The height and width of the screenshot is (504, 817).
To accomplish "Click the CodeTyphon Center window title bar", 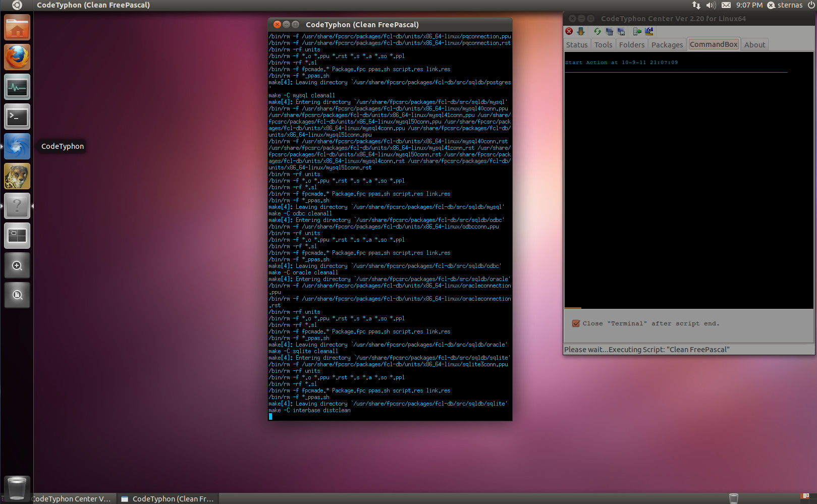I will (689, 18).
